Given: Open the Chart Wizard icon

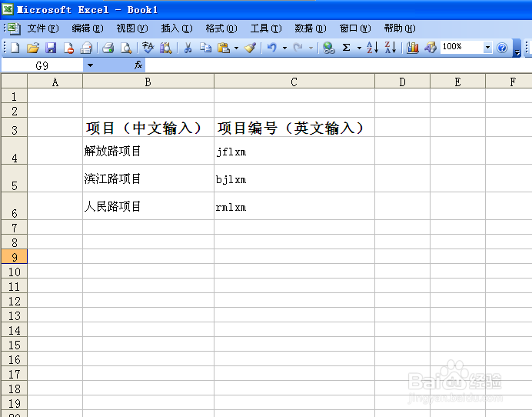Looking at the screenshot, I should pos(412,48).
